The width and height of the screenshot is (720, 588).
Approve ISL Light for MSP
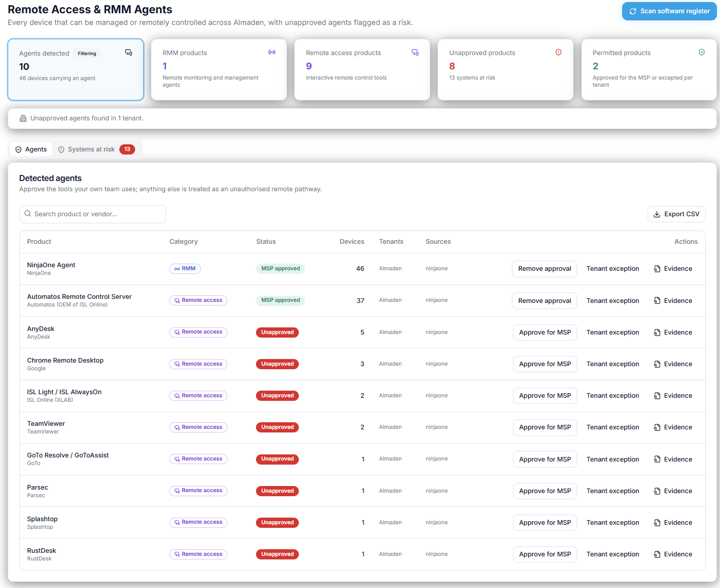click(x=545, y=396)
